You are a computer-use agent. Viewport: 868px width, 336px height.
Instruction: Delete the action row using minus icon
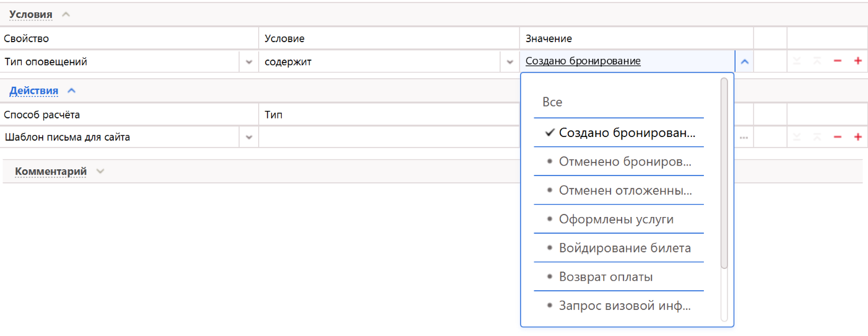(838, 137)
